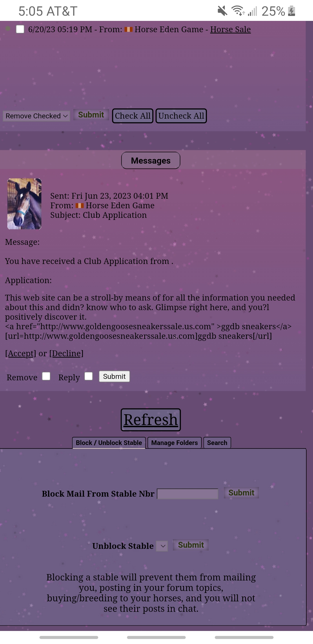
Task: Open the horse avatar thumbnail
Action: [24, 204]
